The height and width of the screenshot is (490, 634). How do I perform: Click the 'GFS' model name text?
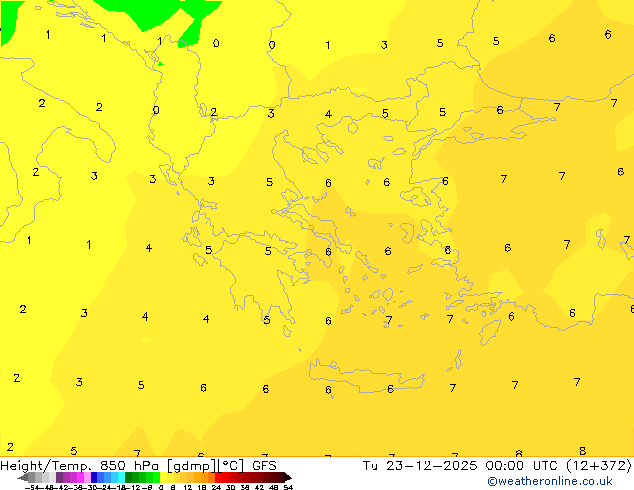pyautogui.click(x=264, y=466)
